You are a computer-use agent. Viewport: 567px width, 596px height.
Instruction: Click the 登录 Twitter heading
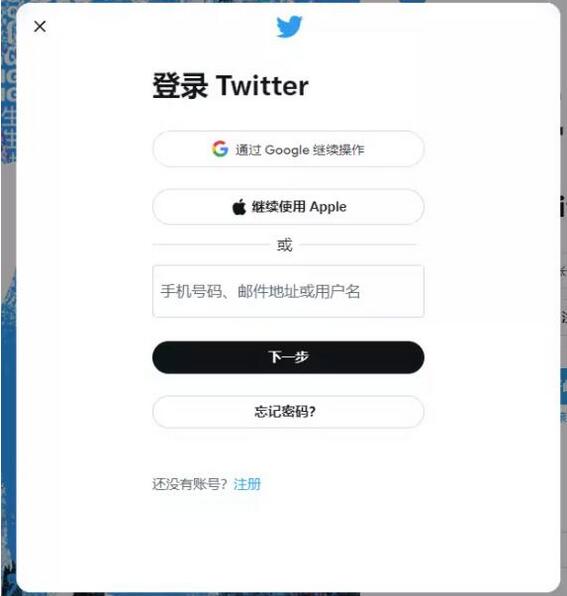point(231,86)
